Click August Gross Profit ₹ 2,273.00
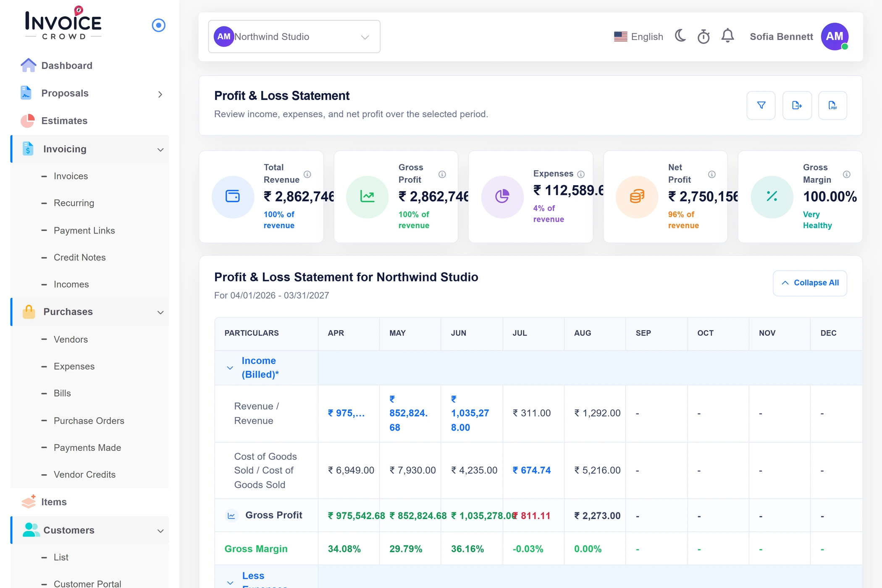Image resolution: width=882 pixels, height=588 pixels. (x=597, y=516)
